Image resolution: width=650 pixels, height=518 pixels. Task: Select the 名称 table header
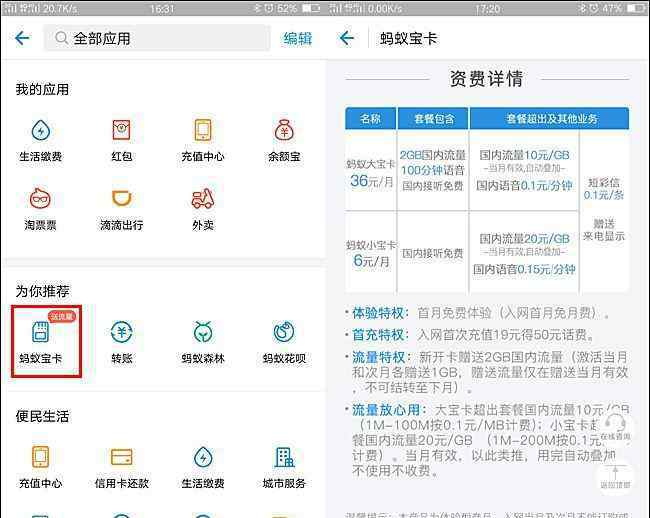[371, 119]
